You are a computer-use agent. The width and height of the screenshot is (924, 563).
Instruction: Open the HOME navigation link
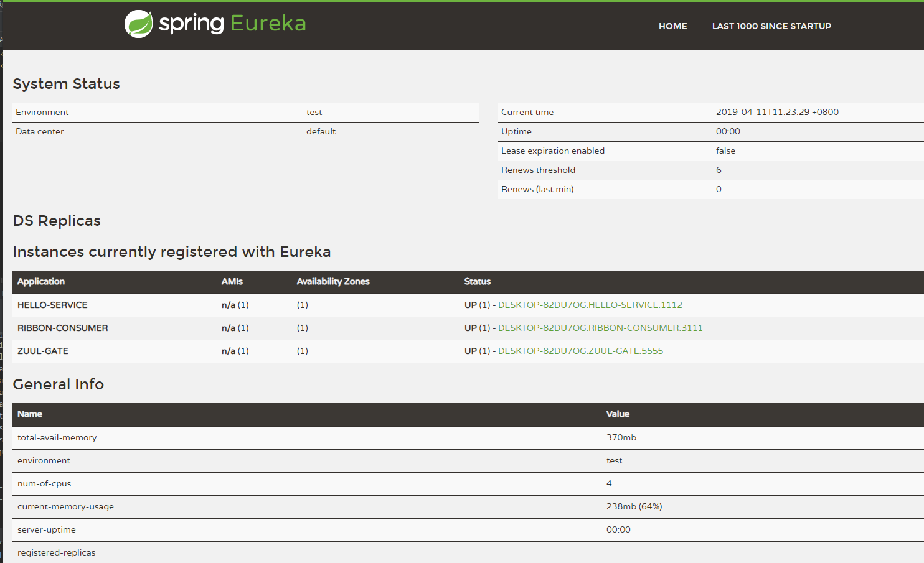(x=672, y=26)
